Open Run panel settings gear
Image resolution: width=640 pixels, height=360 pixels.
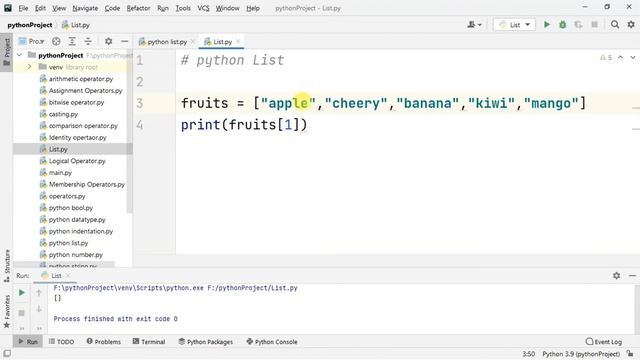pyautogui.click(x=616, y=276)
